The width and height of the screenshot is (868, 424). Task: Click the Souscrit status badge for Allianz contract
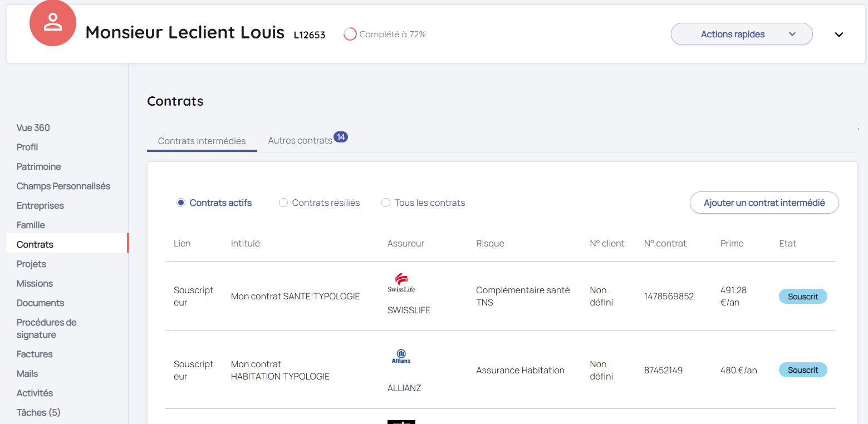pos(802,370)
